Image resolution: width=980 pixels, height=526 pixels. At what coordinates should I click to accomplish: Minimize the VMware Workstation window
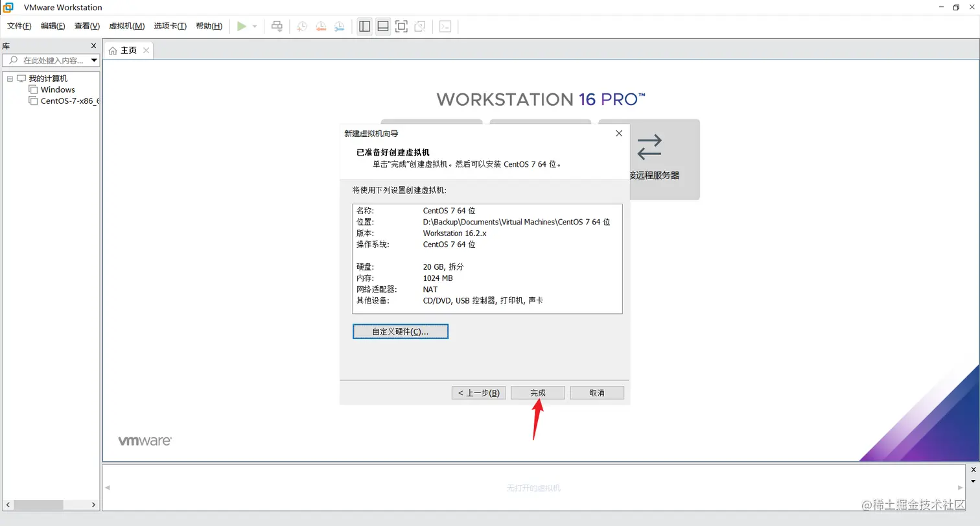940,7
